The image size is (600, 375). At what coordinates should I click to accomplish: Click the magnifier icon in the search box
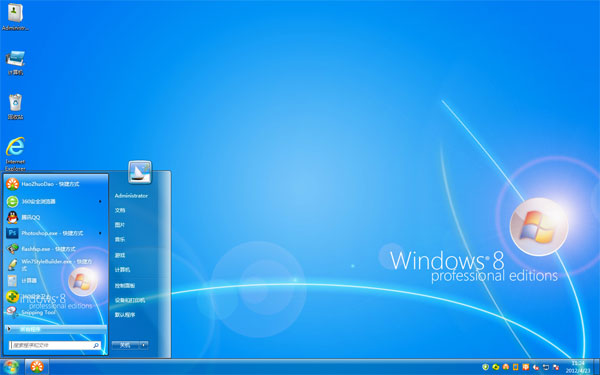coord(96,346)
